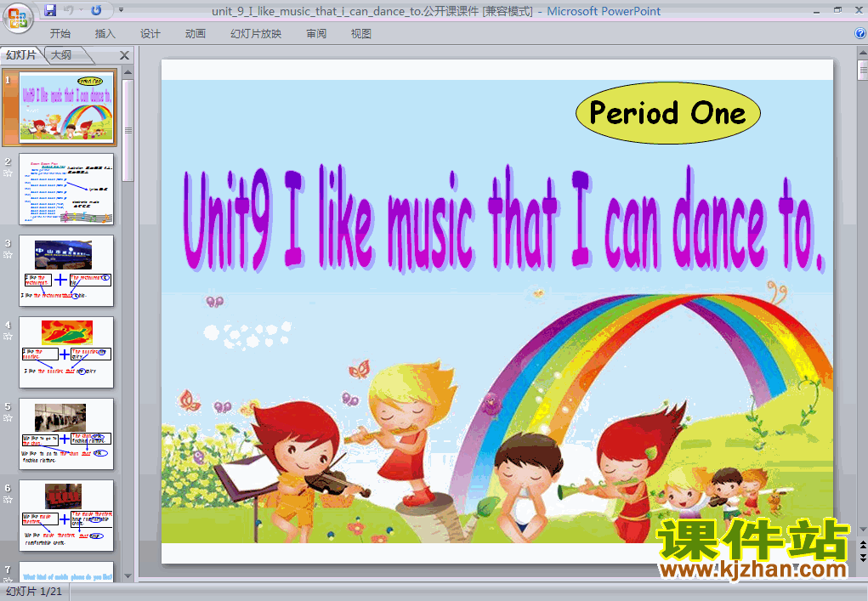Click the blue Redo icon in the quick access toolbar

point(96,10)
